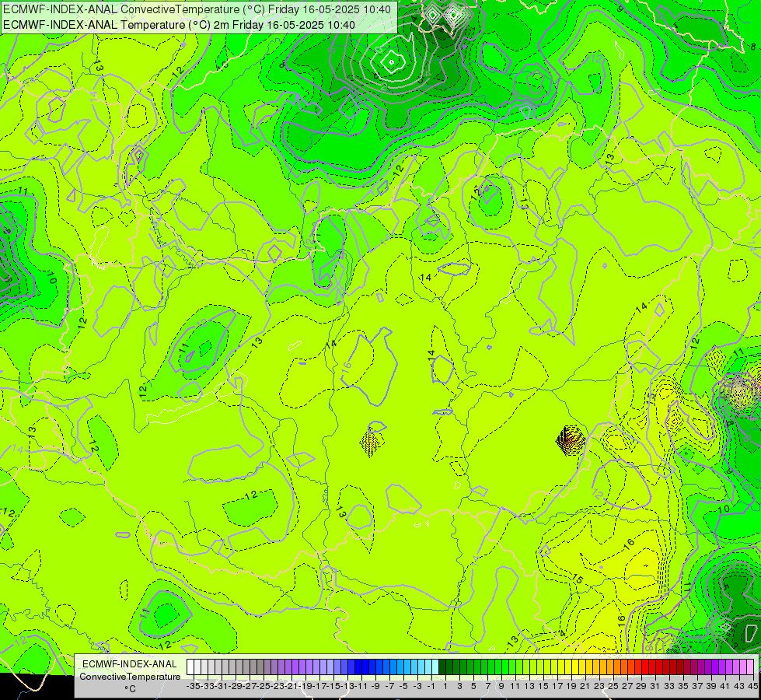Click the legend tick label '21'

pyautogui.click(x=585, y=686)
